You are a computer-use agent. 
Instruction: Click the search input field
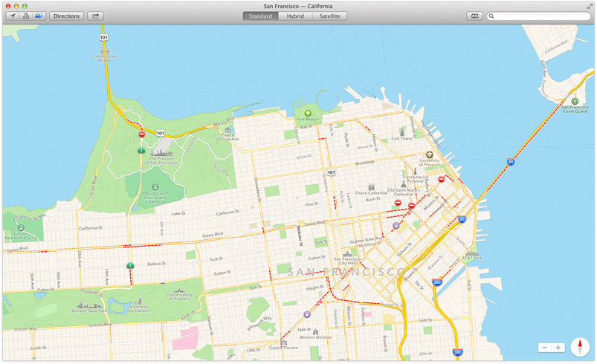point(541,16)
